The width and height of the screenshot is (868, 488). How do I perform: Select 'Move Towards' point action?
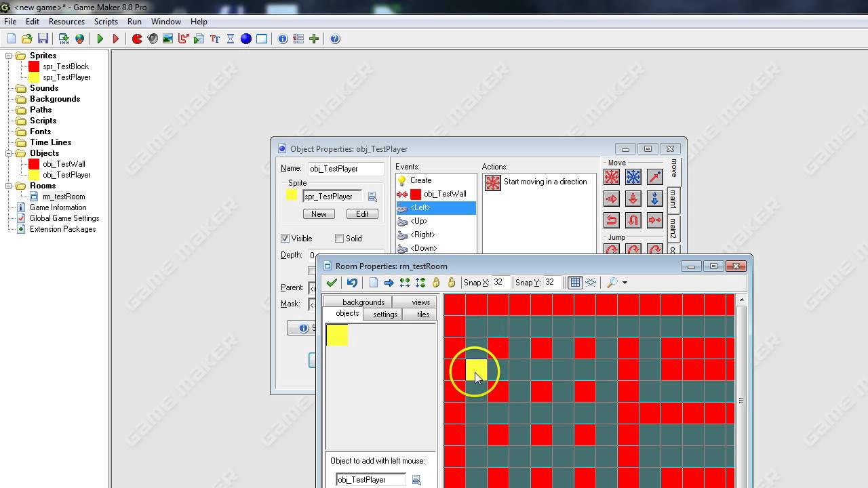point(655,177)
